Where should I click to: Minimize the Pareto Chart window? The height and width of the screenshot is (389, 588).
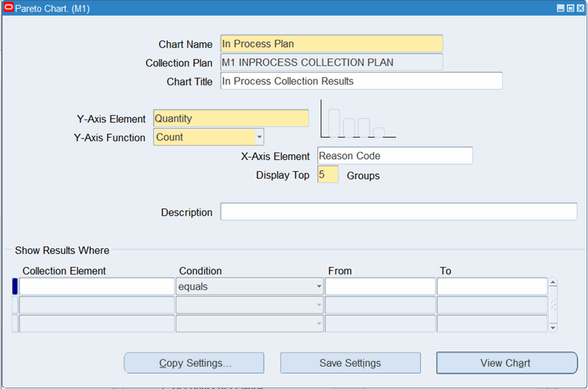(561, 8)
